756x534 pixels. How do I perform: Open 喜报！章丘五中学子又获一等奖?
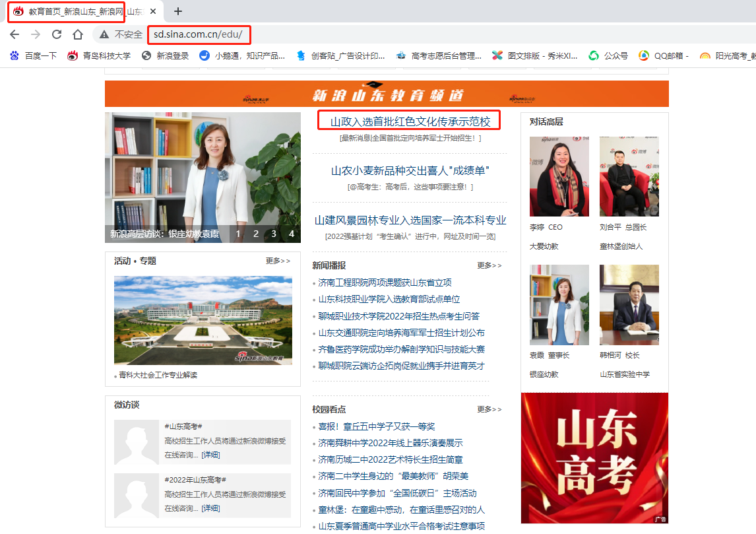coord(377,426)
